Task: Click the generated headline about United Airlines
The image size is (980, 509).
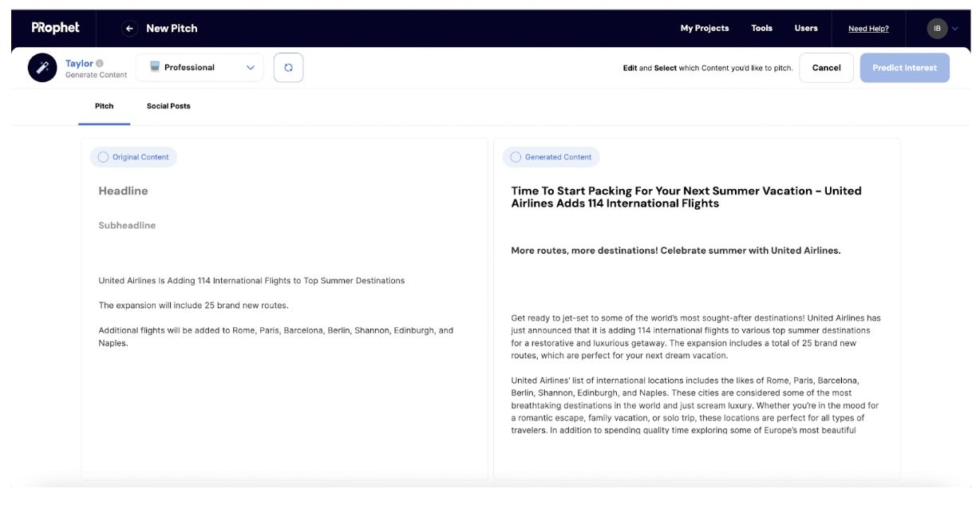Action: (686, 197)
